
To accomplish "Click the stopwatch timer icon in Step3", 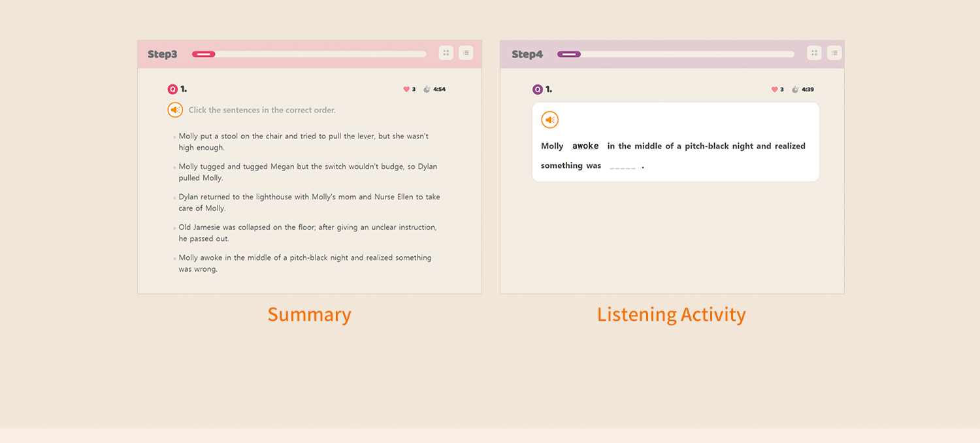I will [427, 90].
